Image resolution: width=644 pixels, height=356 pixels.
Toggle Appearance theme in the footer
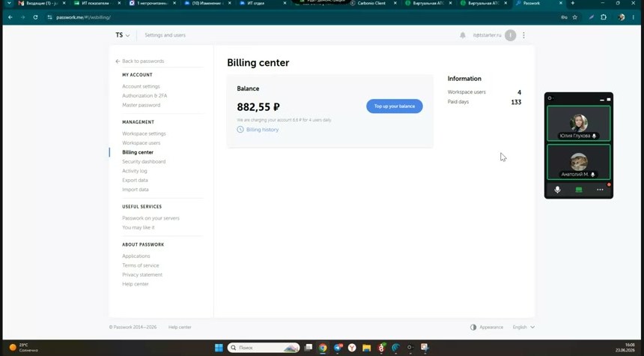487,328
